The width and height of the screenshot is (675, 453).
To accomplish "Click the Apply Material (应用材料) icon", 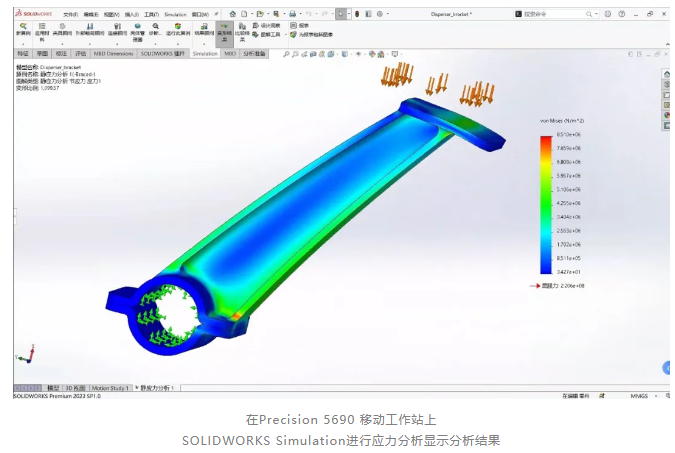I will click(42, 27).
